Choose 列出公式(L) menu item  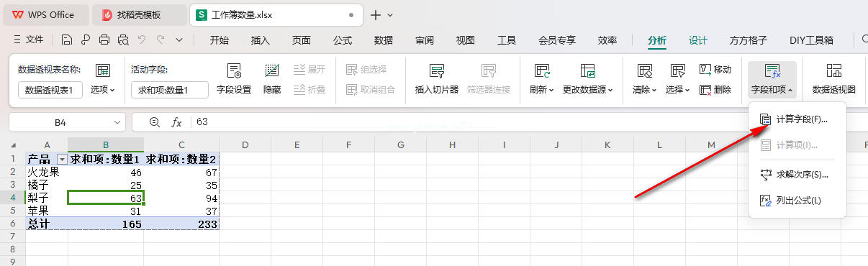point(797,200)
